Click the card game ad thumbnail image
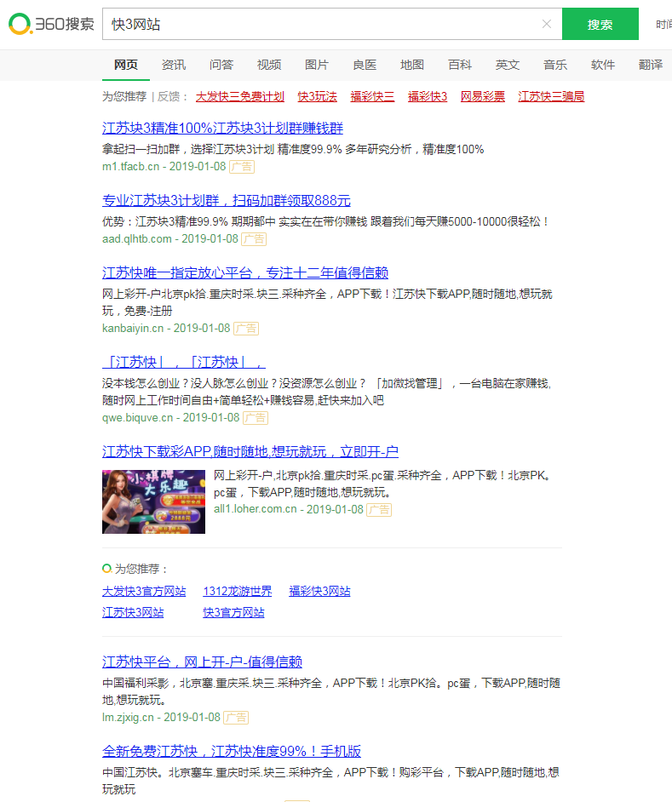Screen dimensions: 672x802 (x=153, y=501)
